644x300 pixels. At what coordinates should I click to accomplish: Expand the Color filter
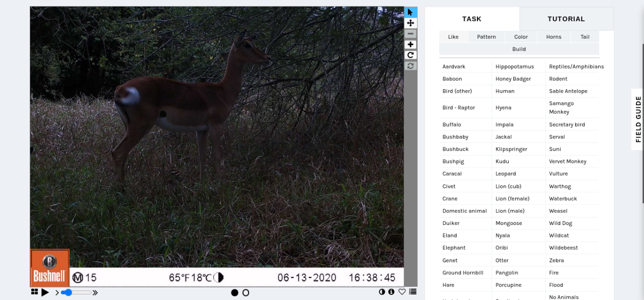[x=521, y=37]
